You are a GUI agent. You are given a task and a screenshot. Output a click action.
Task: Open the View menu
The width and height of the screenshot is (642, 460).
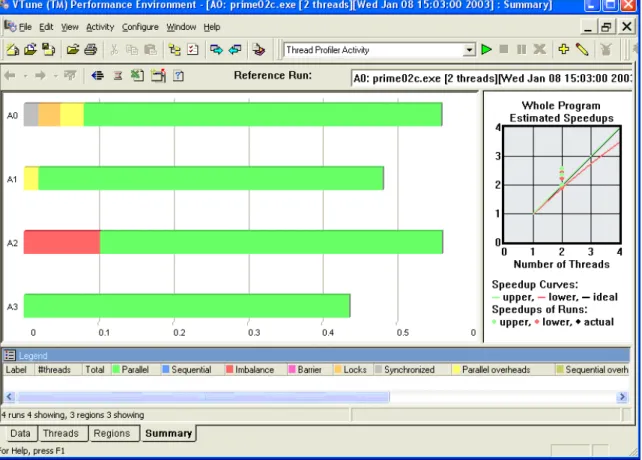(x=70, y=27)
